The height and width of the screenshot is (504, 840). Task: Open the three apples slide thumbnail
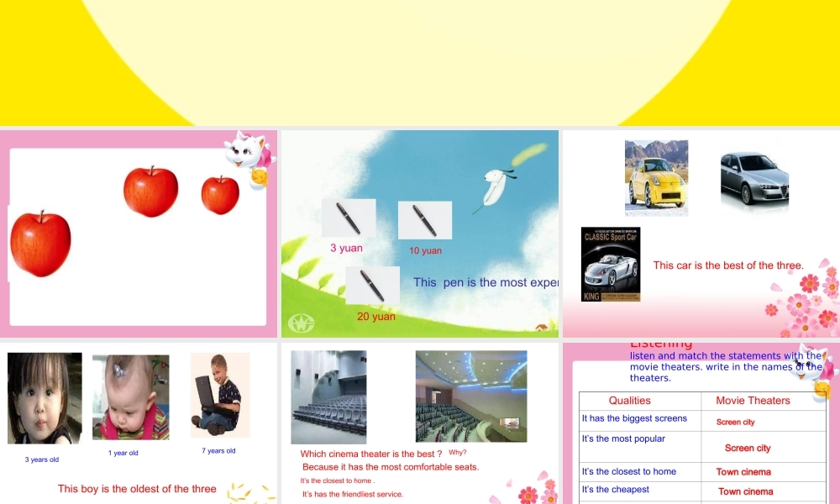[x=139, y=234]
